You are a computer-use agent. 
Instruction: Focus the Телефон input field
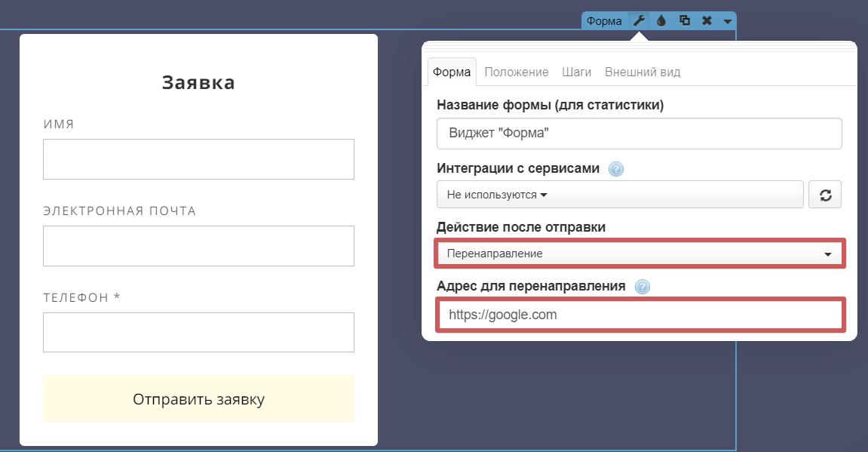click(198, 333)
